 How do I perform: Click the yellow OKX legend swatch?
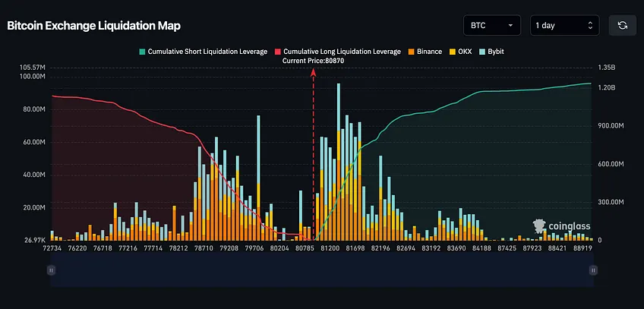pyautogui.click(x=452, y=52)
